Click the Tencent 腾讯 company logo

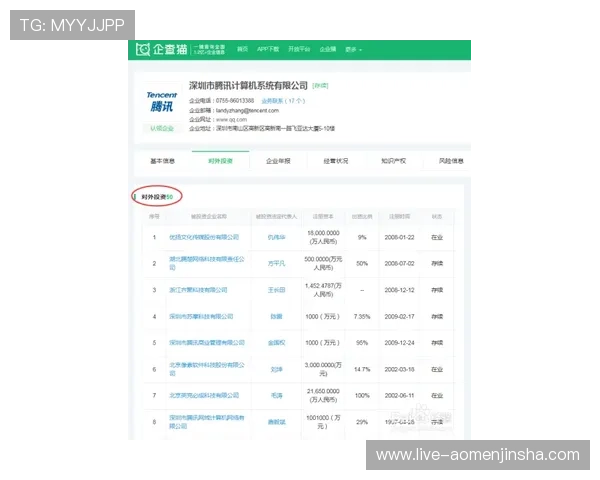pyautogui.click(x=161, y=102)
